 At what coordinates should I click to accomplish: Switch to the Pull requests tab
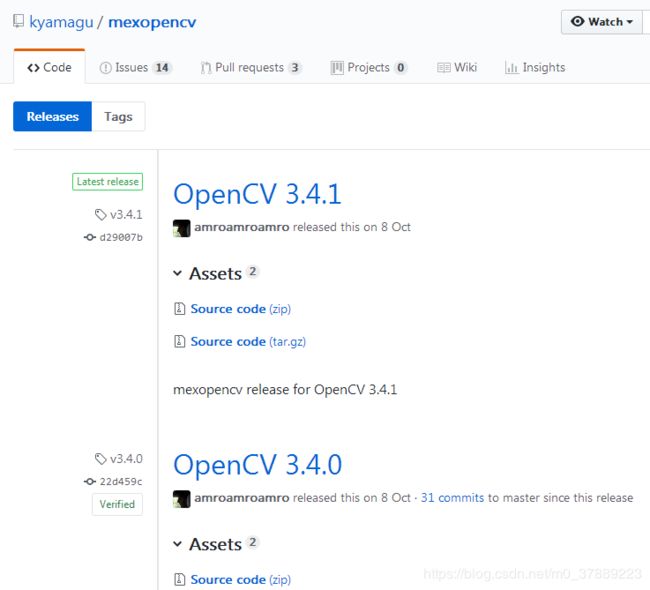coord(251,67)
